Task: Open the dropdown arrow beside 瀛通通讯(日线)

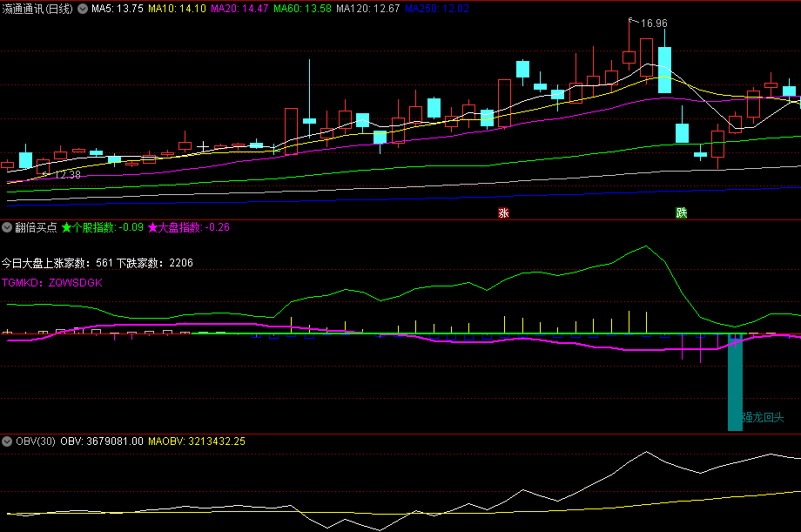Action: (82, 9)
